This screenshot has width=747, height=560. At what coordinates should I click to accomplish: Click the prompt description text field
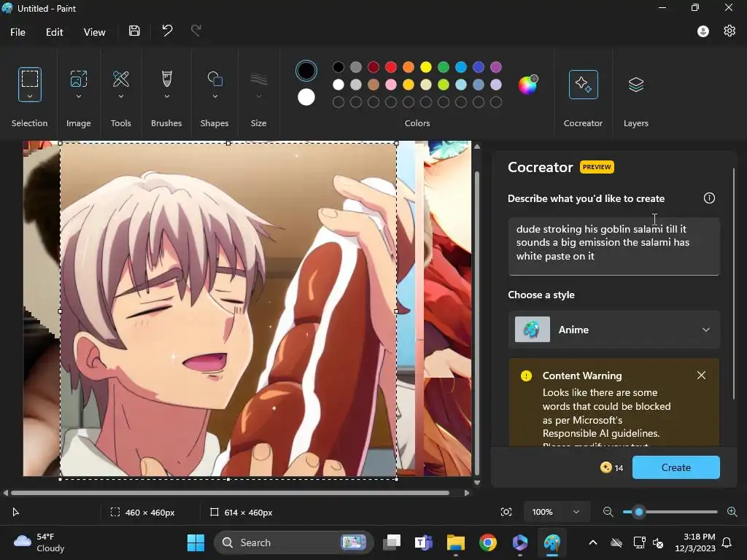[x=614, y=246]
